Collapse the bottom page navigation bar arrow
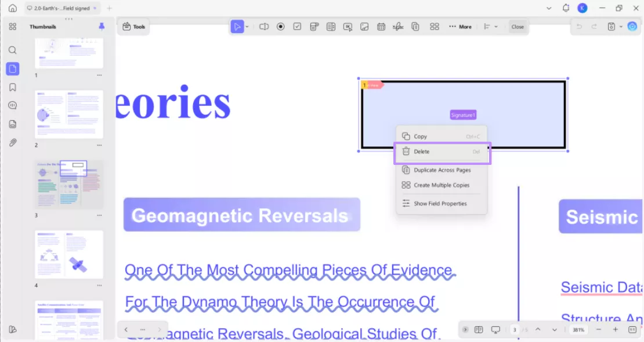The image size is (644, 342). 465,330
